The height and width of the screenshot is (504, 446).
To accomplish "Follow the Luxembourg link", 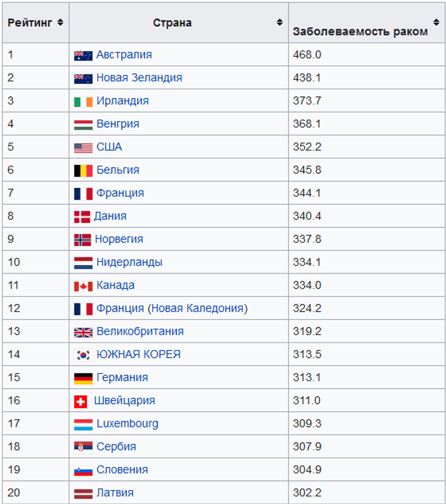I will pyautogui.click(x=127, y=424).
